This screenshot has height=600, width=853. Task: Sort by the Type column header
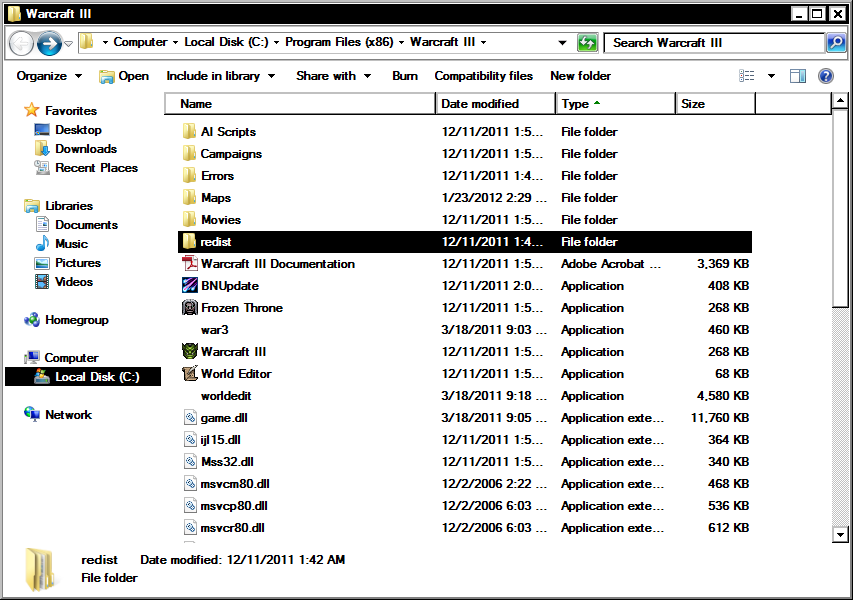coord(615,103)
